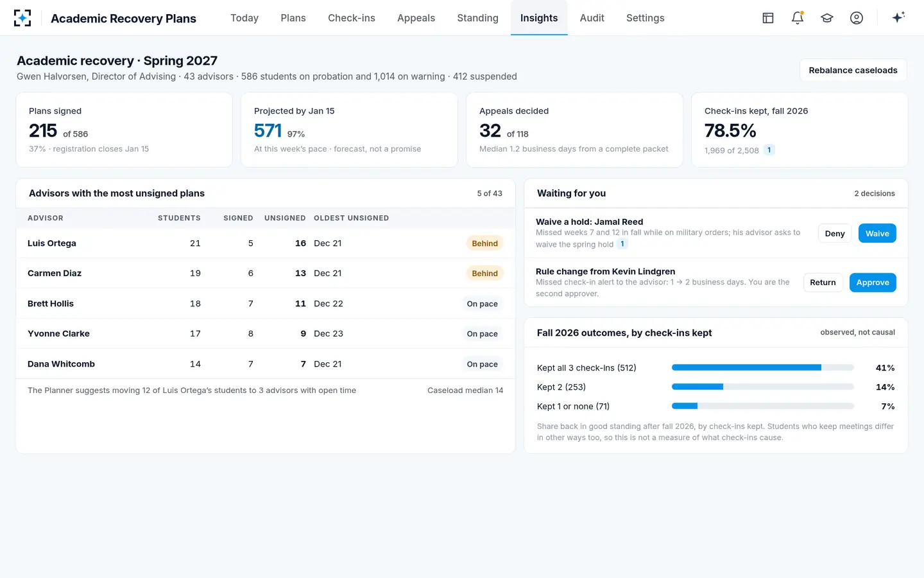Open Brett Hollis's advisor row
Screen dimensions: 924x578
[266, 304]
